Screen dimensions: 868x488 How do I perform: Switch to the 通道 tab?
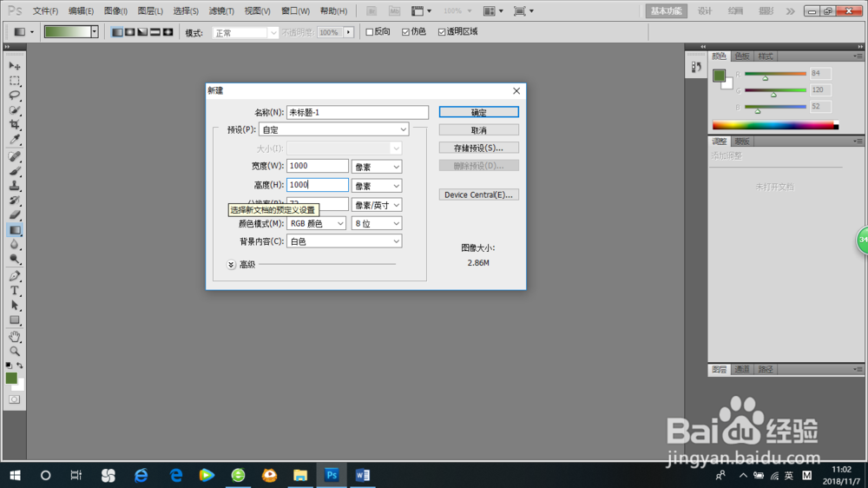(742, 369)
